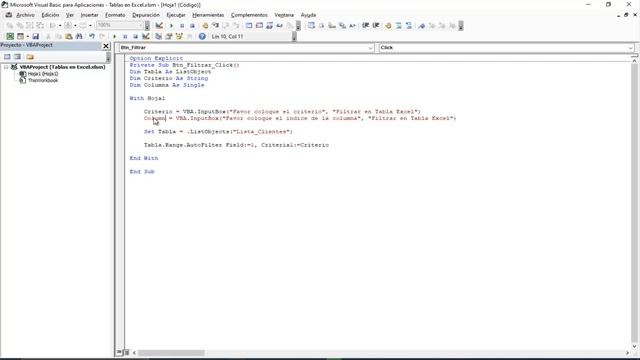Open the Locals window icon

click(249, 25)
